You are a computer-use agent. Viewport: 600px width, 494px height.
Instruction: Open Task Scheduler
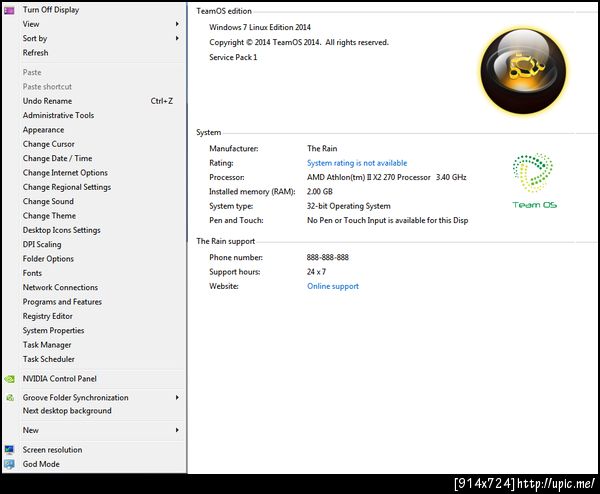tap(49, 359)
